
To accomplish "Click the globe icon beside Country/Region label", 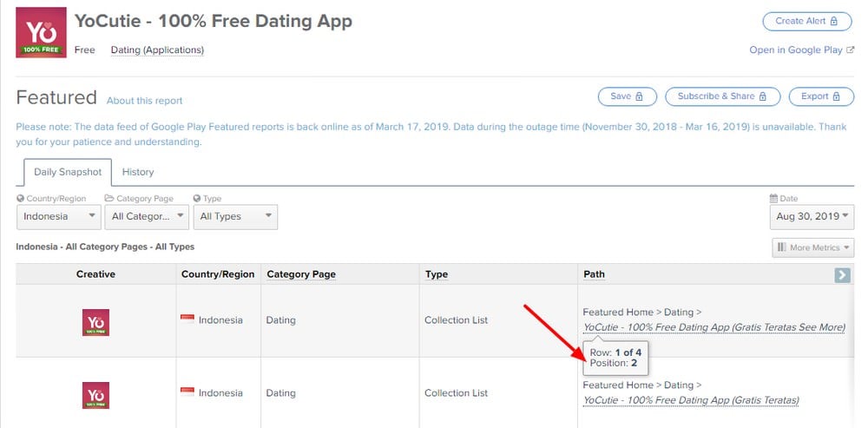I will point(21,198).
